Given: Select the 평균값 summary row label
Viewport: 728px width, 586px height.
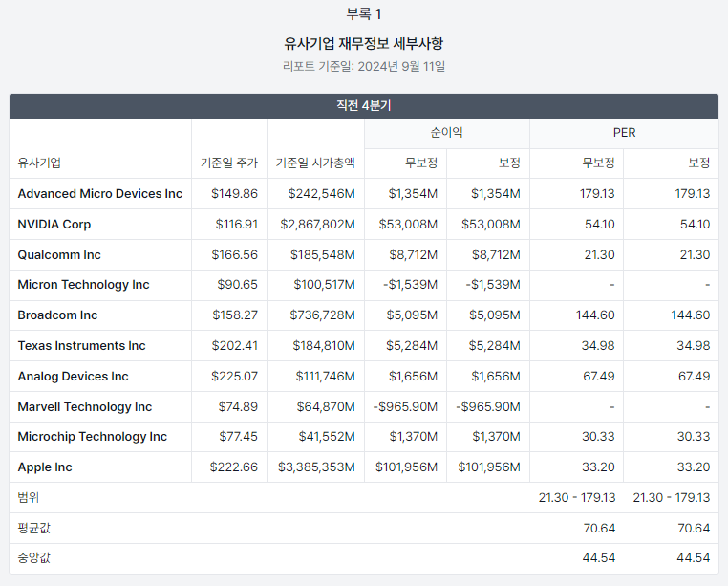Looking at the screenshot, I should point(33,528).
